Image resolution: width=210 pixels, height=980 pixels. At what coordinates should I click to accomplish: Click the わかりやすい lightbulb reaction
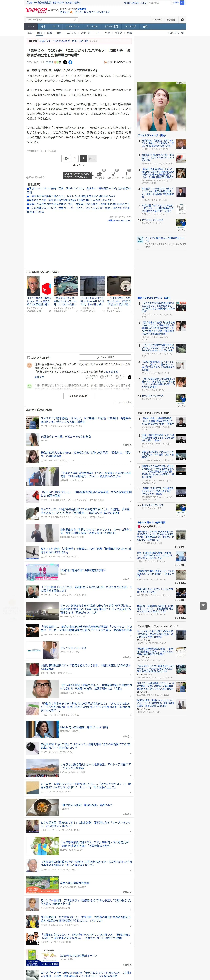[x=113, y=174]
